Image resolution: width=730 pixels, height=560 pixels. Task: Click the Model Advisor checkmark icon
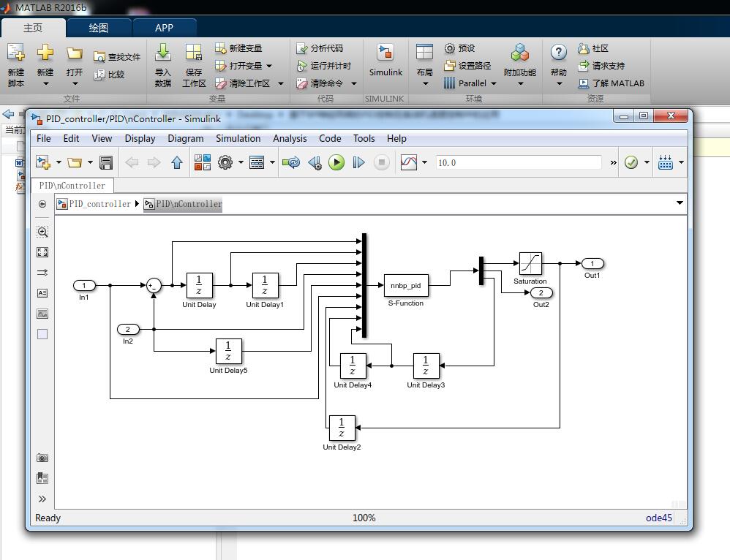pos(631,162)
